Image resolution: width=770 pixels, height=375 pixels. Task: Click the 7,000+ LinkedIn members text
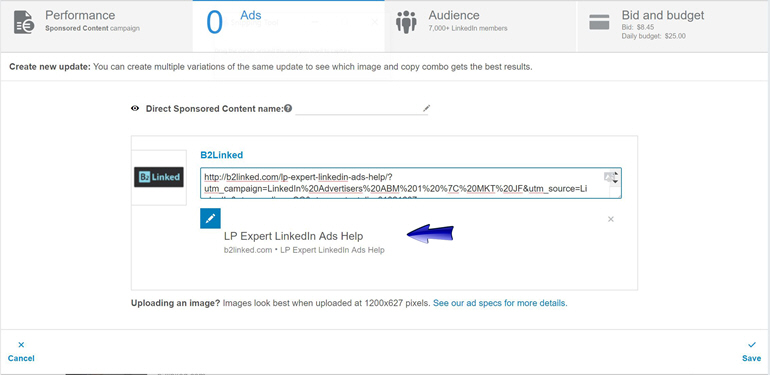[x=468, y=28]
